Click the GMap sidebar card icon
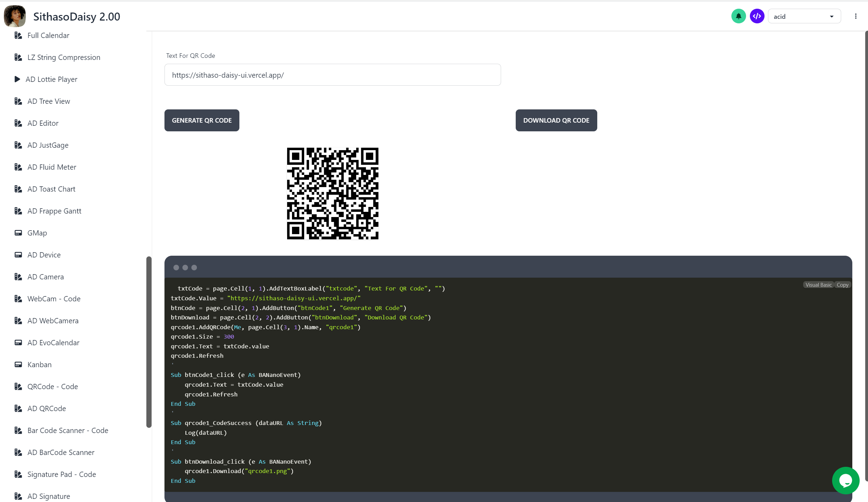This screenshot has height=502, width=868. click(x=18, y=233)
